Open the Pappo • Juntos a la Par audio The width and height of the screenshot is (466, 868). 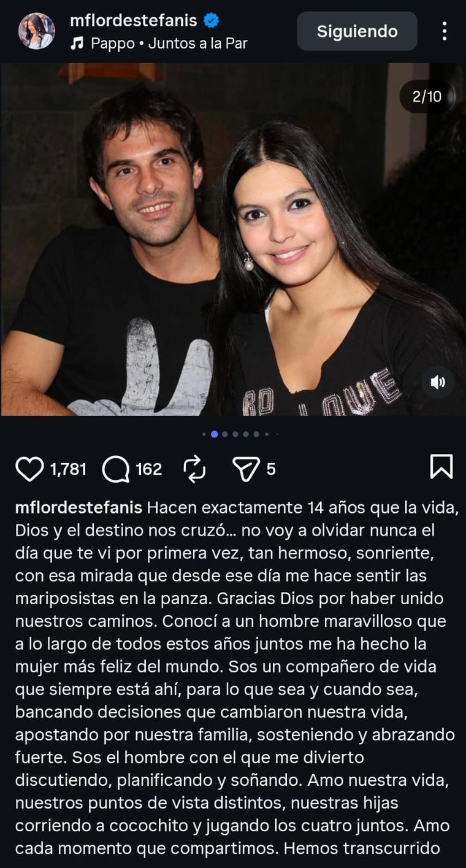[x=169, y=44]
